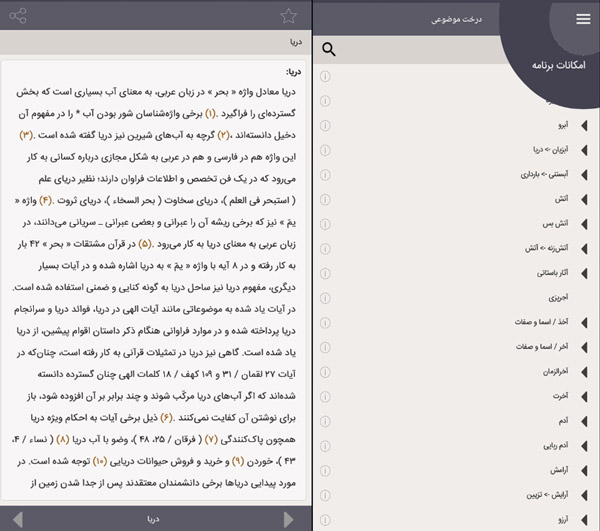Open info icon for آبستنی -> بارداری row
The width and height of the screenshot is (600, 531).
coord(325,175)
